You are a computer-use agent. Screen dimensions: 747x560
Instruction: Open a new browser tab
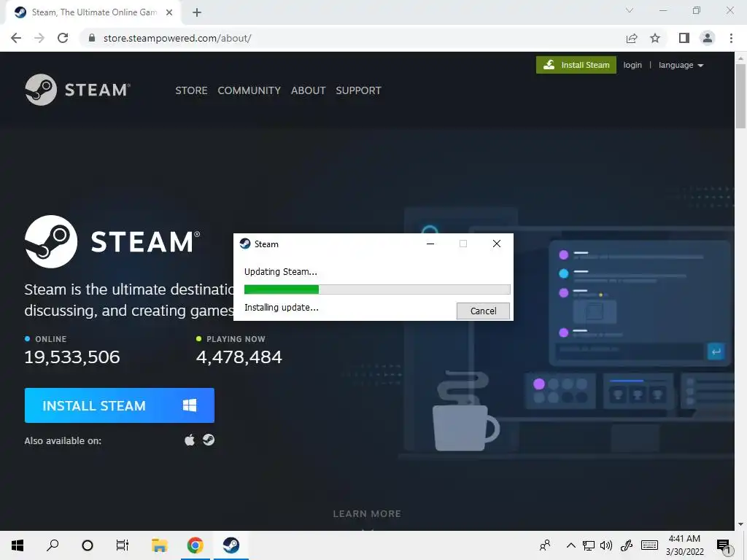pyautogui.click(x=197, y=12)
